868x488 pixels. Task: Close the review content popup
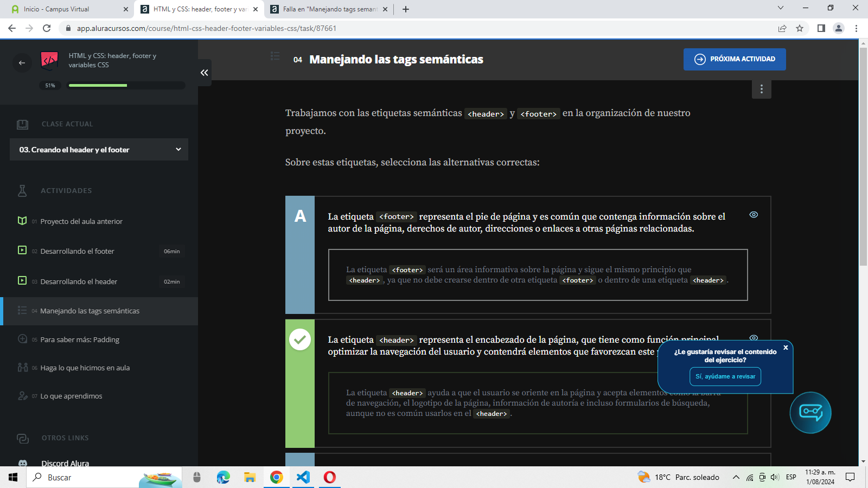(786, 348)
